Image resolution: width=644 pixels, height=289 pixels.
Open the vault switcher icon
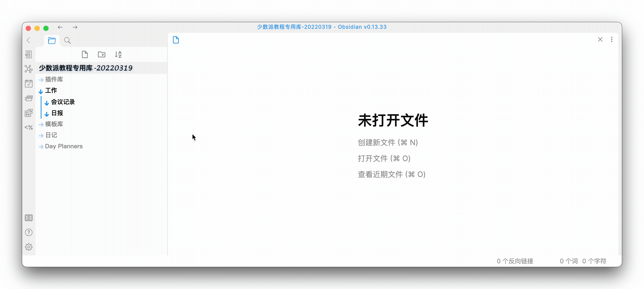point(29,218)
